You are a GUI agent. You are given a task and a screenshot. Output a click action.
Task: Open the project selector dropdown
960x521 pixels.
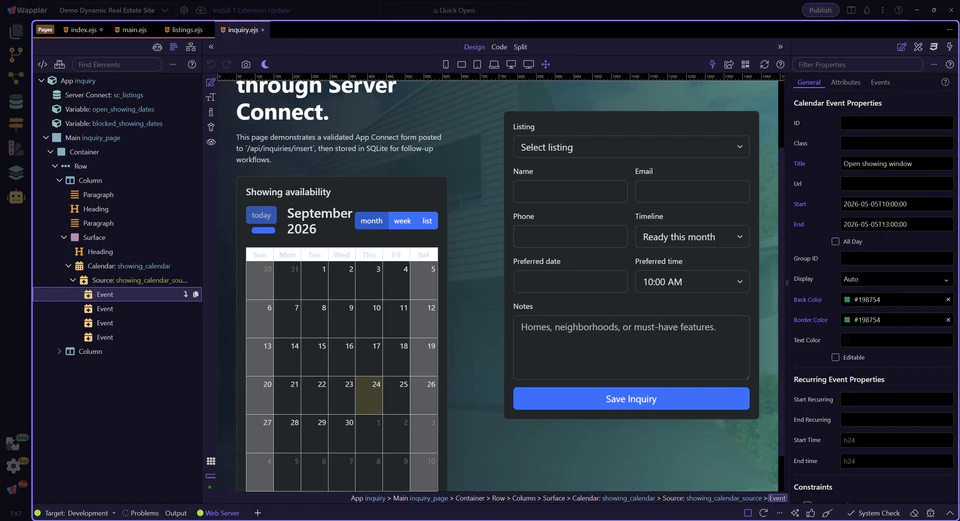click(x=114, y=10)
